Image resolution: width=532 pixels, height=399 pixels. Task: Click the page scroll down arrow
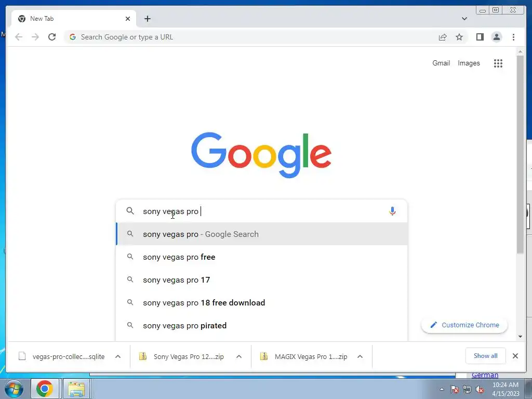[520, 337]
